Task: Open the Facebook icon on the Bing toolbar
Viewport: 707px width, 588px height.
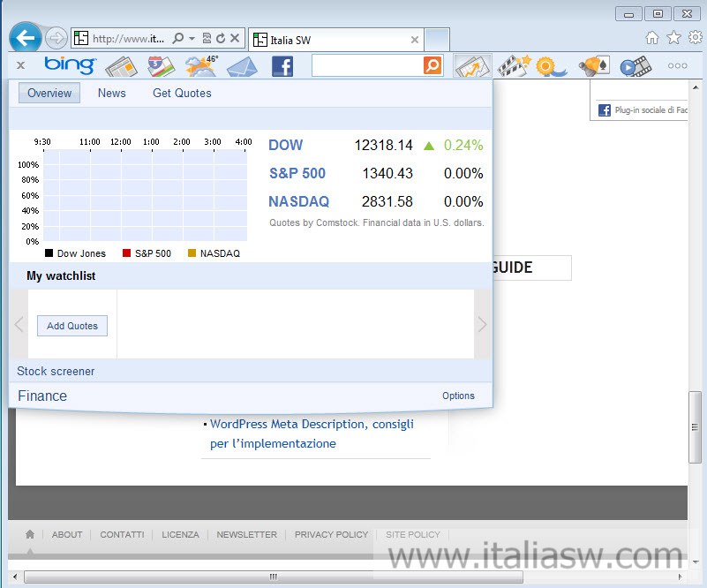Action: [x=282, y=66]
